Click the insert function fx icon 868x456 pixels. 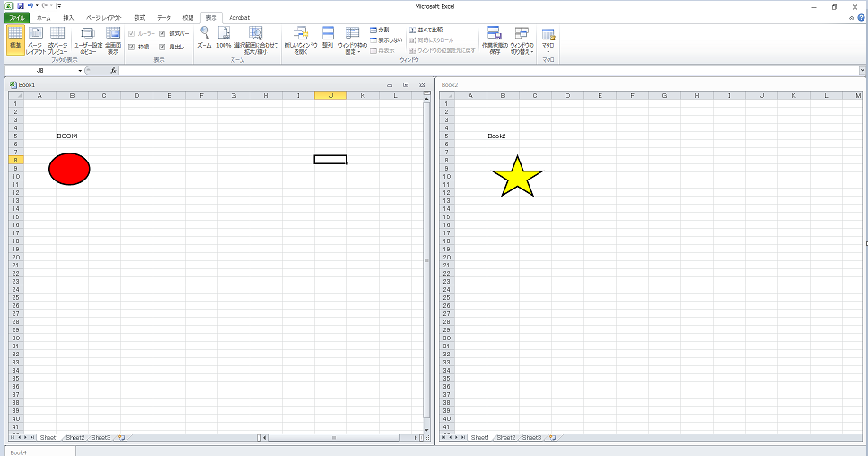click(113, 70)
